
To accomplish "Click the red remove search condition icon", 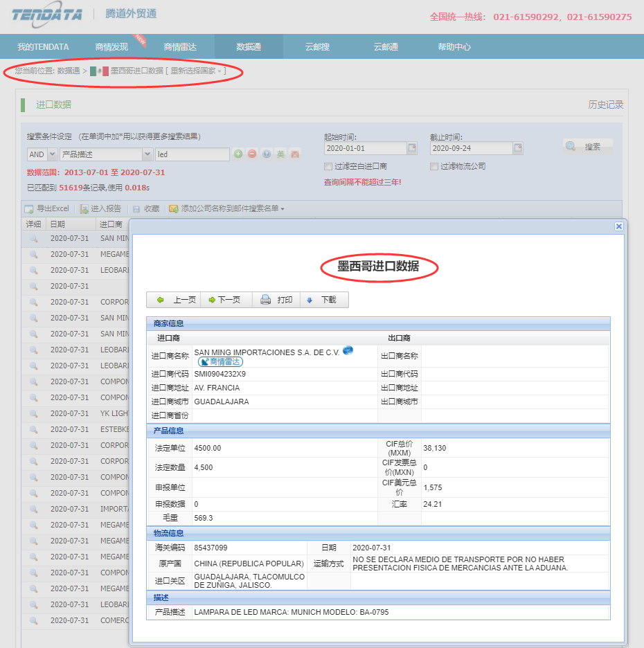I will tap(252, 154).
